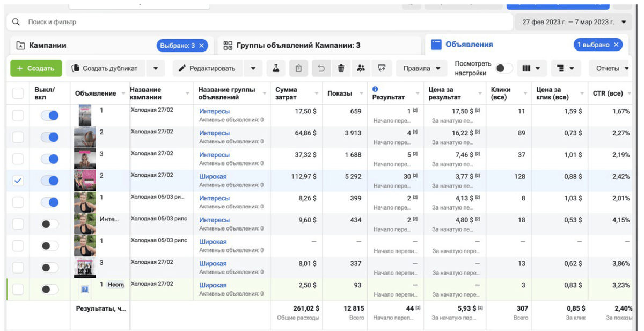Open 'Широкая' ad set link in 112,97 $ row
Screen dimensions: 644x331
[x=213, y=176]
